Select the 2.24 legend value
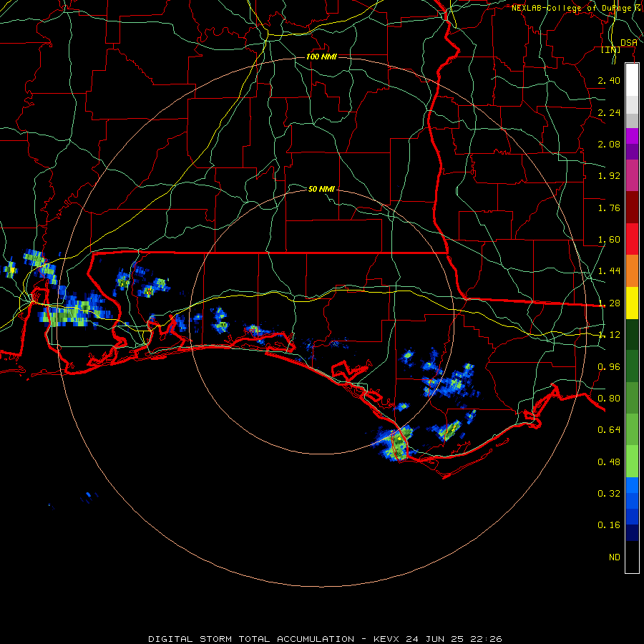Image resolution: width=644 pixels, height=644 pixels. coord(609,112)
